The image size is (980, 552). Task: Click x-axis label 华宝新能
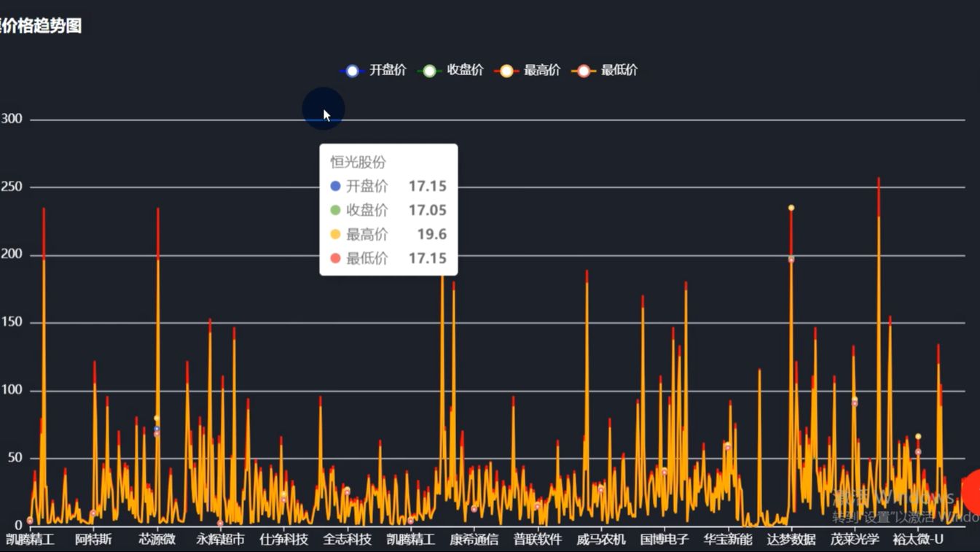coord(728,540)
